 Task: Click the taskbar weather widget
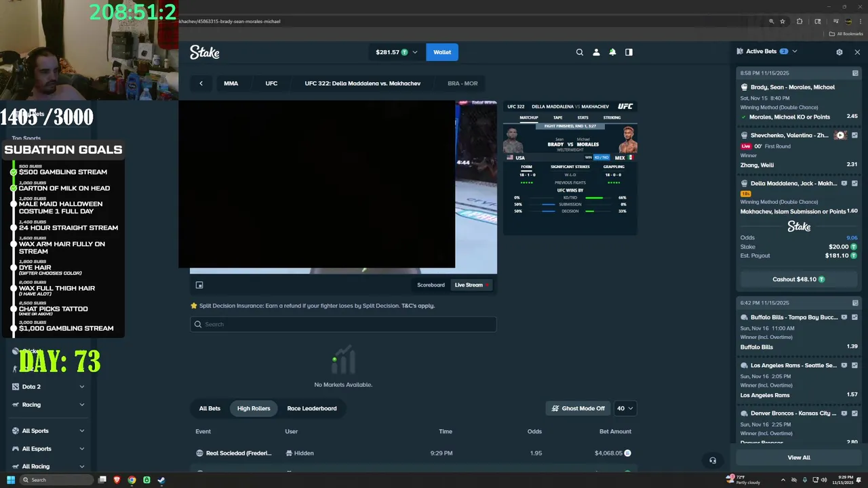click(743, 480)
